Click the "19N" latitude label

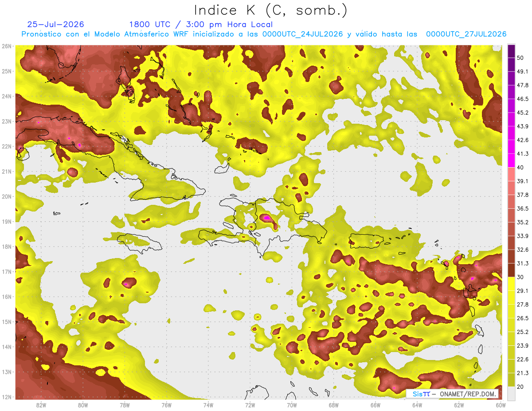pyautogui.click(x=7, y=221)
